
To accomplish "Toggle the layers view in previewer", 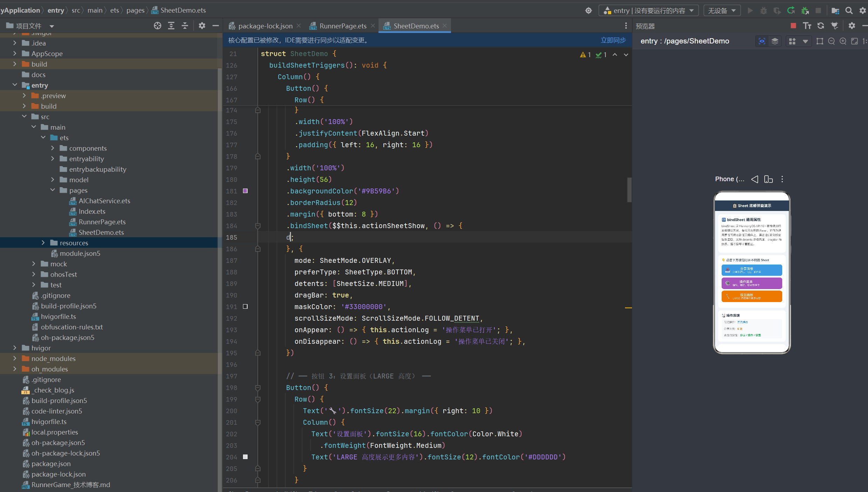I will click(775, 41).
